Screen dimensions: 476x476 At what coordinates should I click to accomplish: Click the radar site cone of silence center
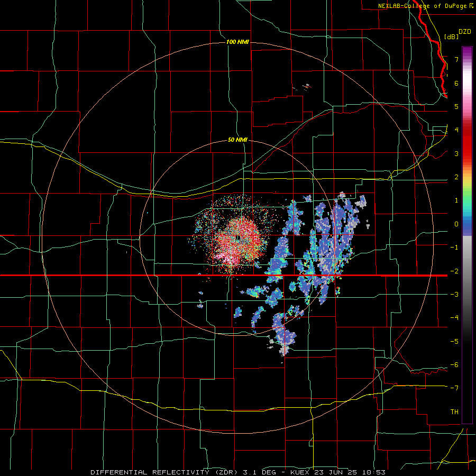coord(237,237)
